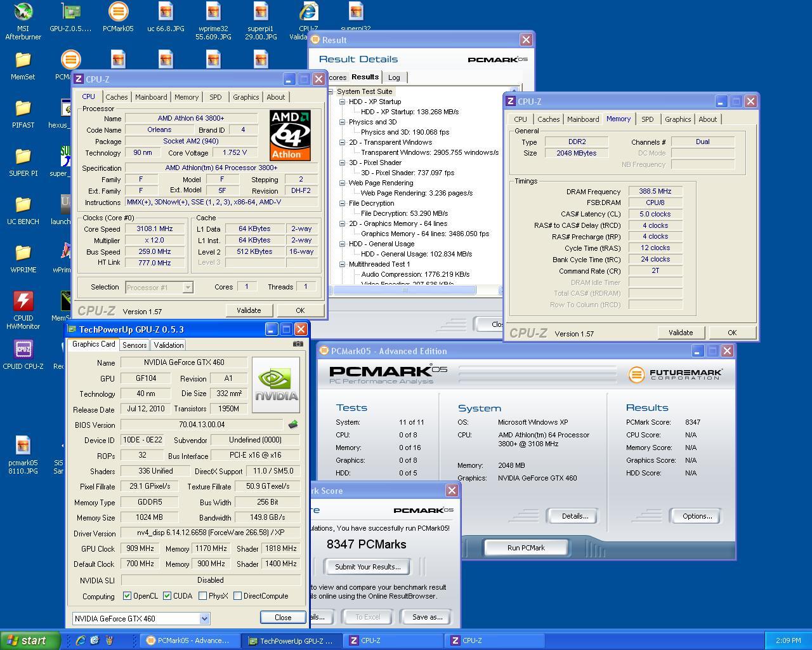Collapse the 2D - Transparent Windows node
Viewport: 812px width, 650px height.
point(342,142)
